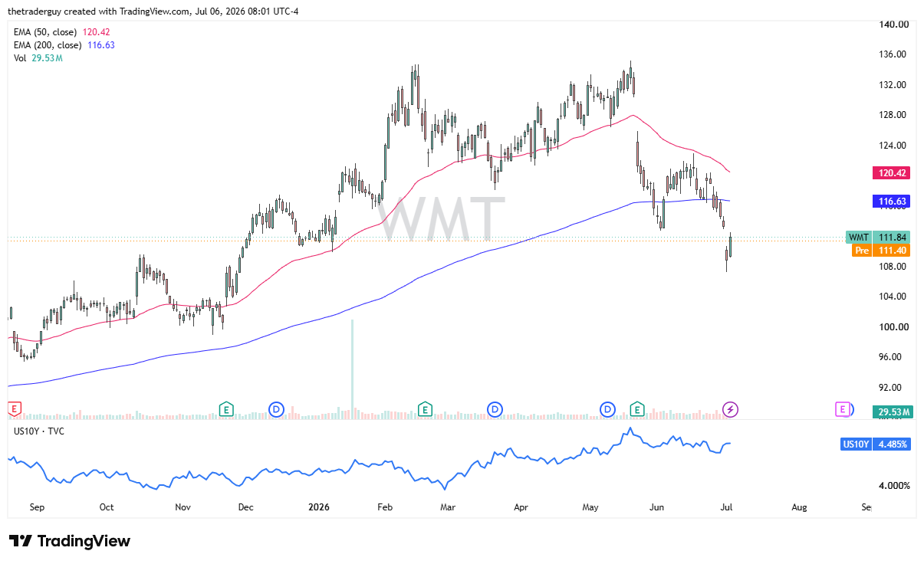924x564 pixels.
Task: Click the red 120.42 EMA price tag
Action: click(x=891, y=173)
